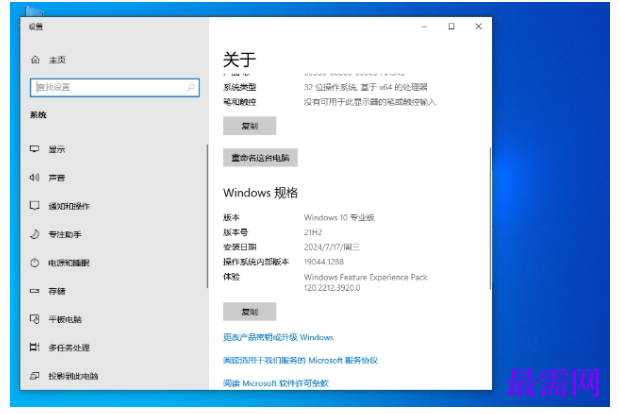Click the 电源和睡眠 power icon
The image size is (619, 414).
(35, 263)
